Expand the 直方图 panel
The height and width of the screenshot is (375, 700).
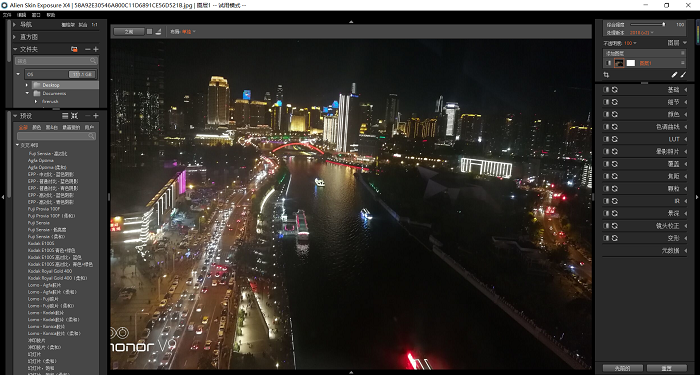pos(15,37)
